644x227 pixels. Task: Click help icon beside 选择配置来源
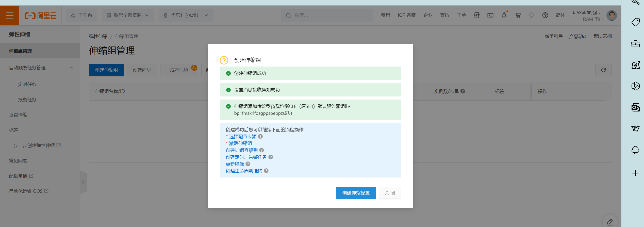click(x=260, y=136)
